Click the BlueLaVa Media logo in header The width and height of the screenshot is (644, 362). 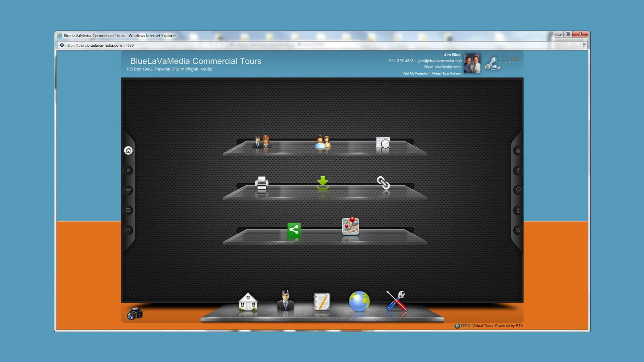[x=503, y=63]
